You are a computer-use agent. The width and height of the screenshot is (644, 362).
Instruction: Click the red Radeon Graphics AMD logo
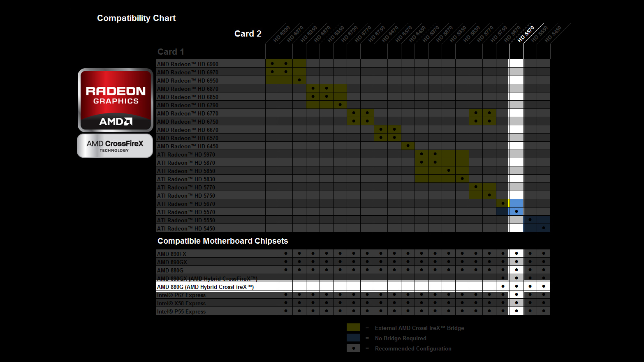click(116, 100)
